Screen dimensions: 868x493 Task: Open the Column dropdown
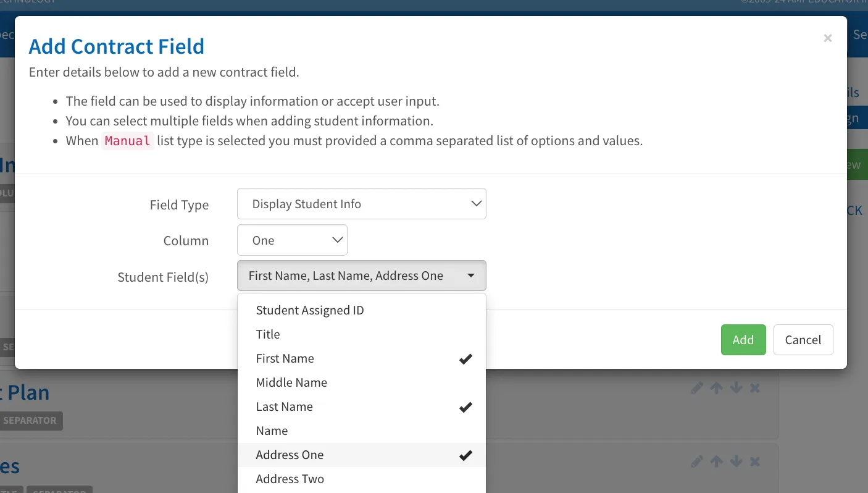pos(292,240)
